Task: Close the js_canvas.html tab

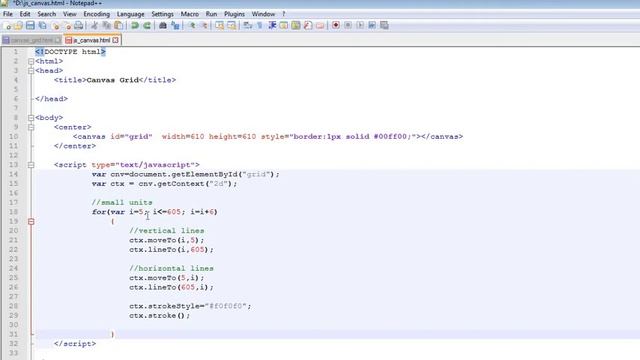Action: tap(116, 40)
